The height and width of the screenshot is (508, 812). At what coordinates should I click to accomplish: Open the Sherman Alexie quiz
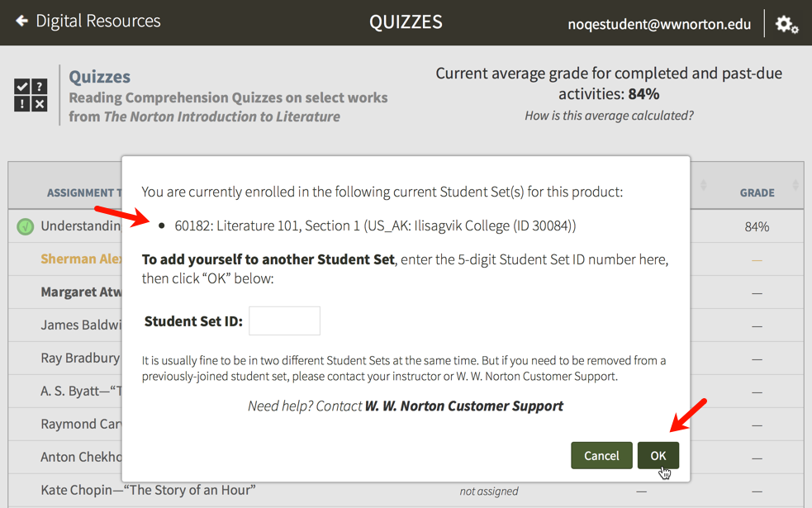point(81,259)
